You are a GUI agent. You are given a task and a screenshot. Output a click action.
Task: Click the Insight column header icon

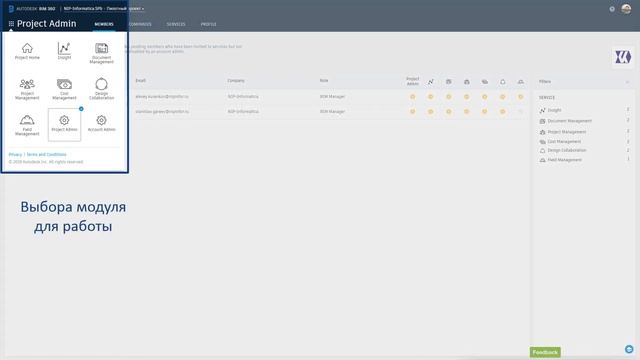pyautogui.click(x=431, y=82)
